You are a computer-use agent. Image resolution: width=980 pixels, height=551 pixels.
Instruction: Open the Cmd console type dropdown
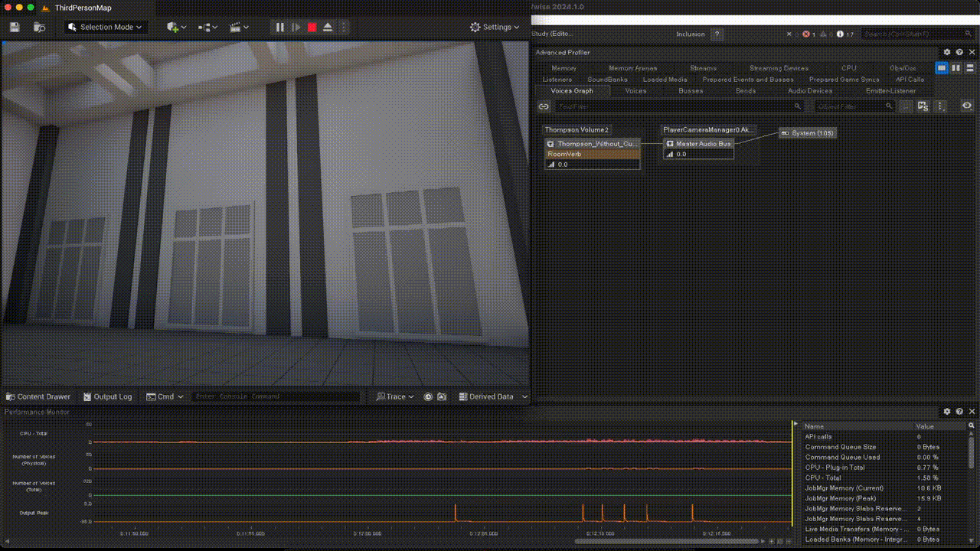pyautogui.click(x=165, y=396)
